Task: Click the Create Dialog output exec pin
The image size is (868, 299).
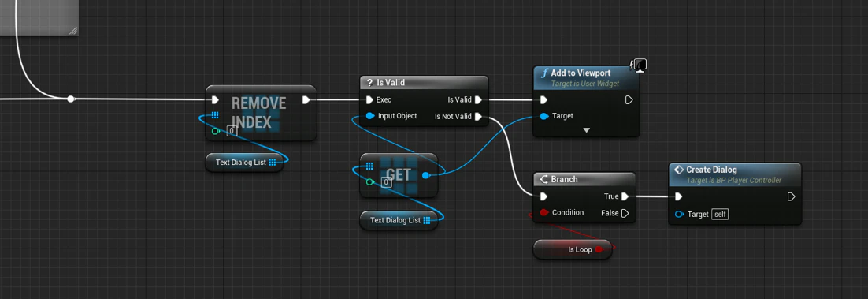Action: click(x=791, y=196)
